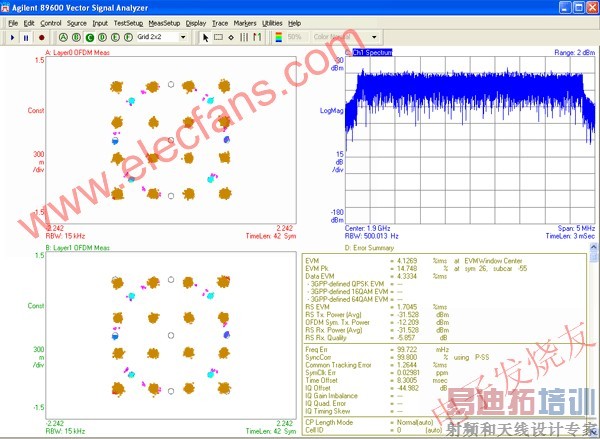Open the Markers menu
This screenshot has width=600, height=439.
(245, 23)
